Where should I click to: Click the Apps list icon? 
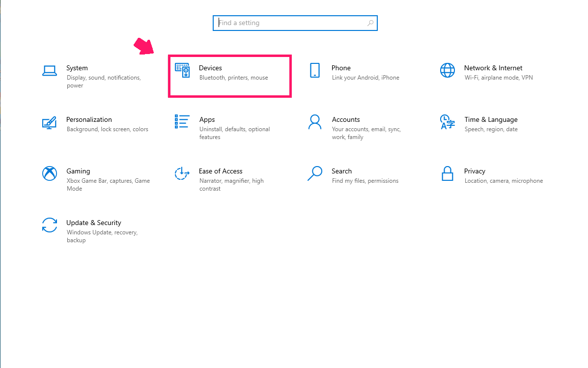pyautogui.click(x=182, y=121)
